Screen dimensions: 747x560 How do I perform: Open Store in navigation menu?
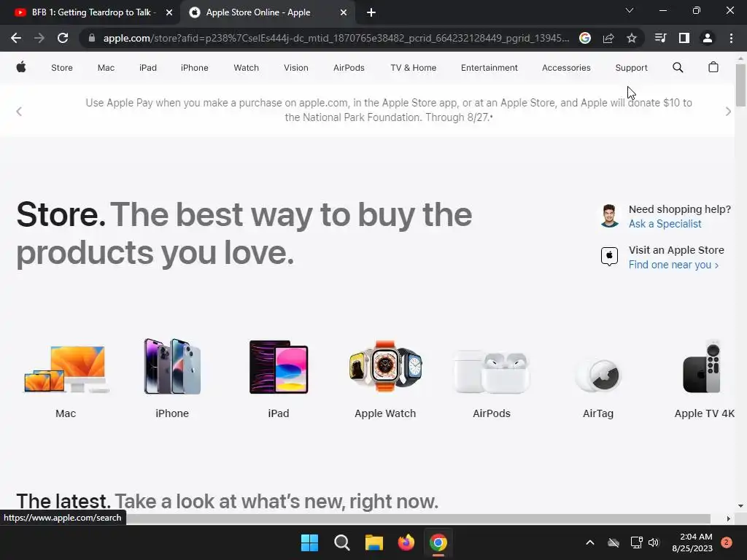[x=62, y=68]
